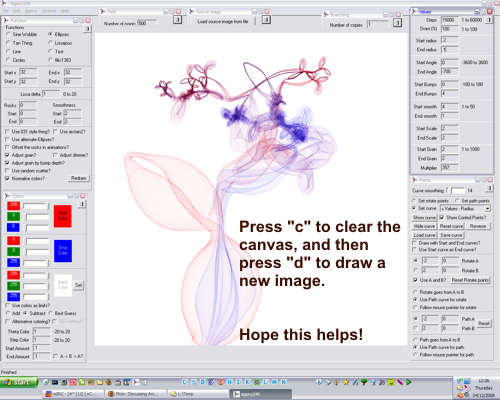The image size is (500, 400).
Task: Open the File menu
Action: coord(5,11)
